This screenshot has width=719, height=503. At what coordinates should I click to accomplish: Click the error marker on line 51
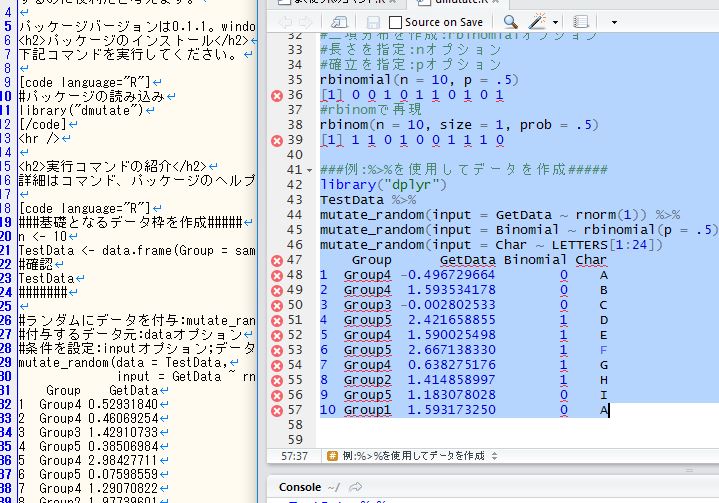tap(277, 321)
